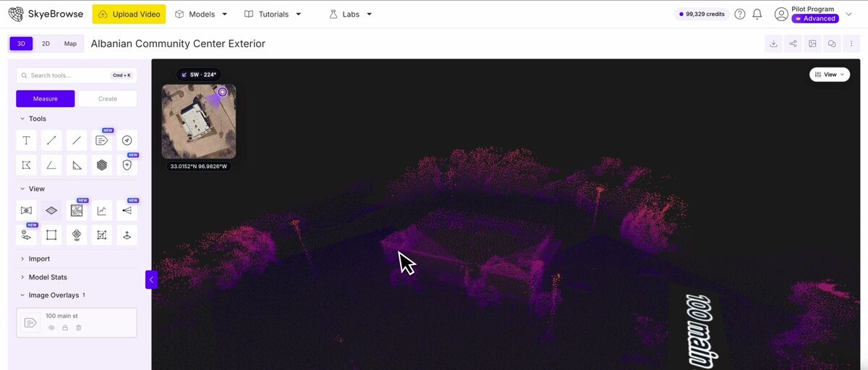Image resolution: width=868 pixels, height=370 pixels.
Task: Select the Text annotation tool
Action: (x=26, y=140)
